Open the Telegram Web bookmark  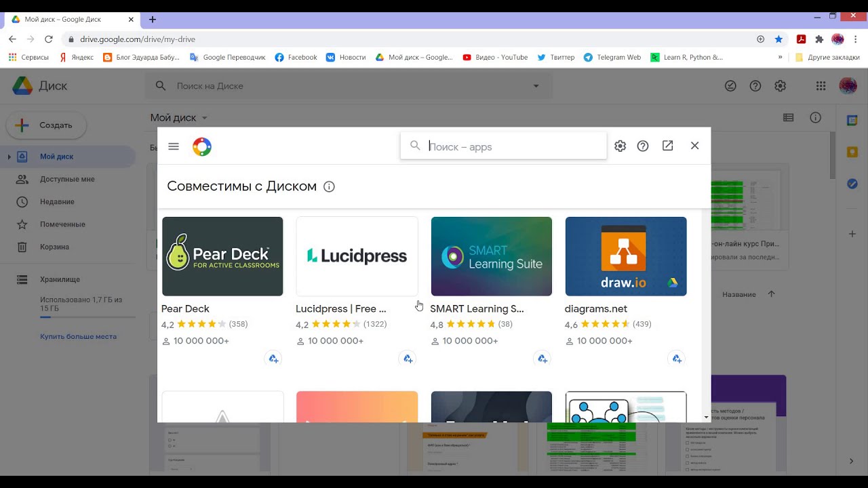[612, 58]
